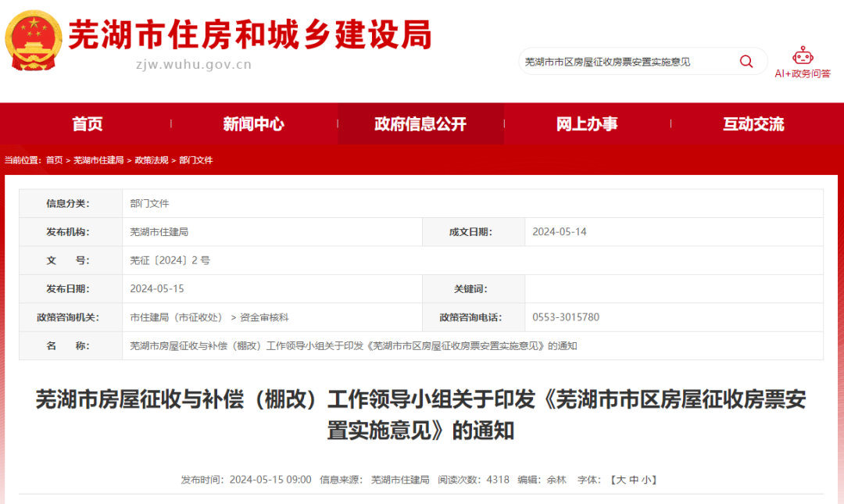Screen dimensions: 844x504
Task: Click the 资金审核科 link
Action: [x=264, y=317]
